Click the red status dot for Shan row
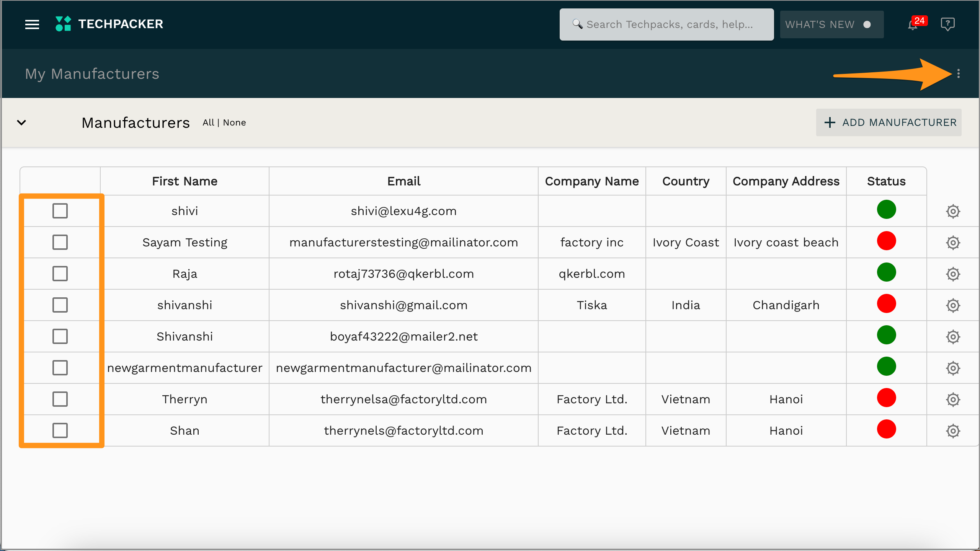980x551 pixels. [886, 429]
